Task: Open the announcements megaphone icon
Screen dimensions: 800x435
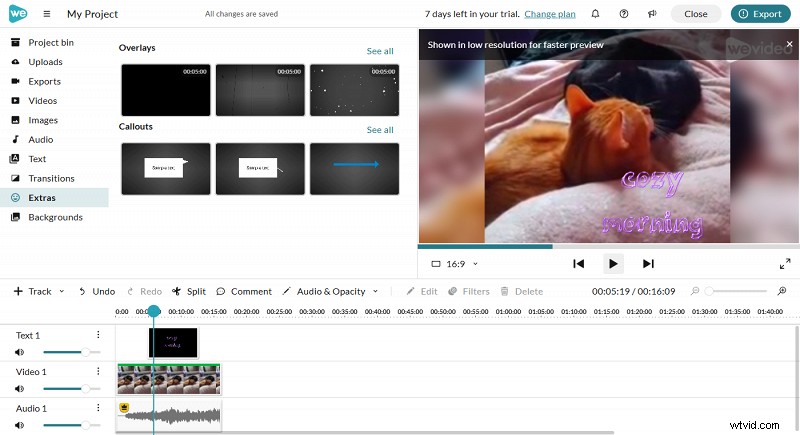Action: (x=652, y=14)
